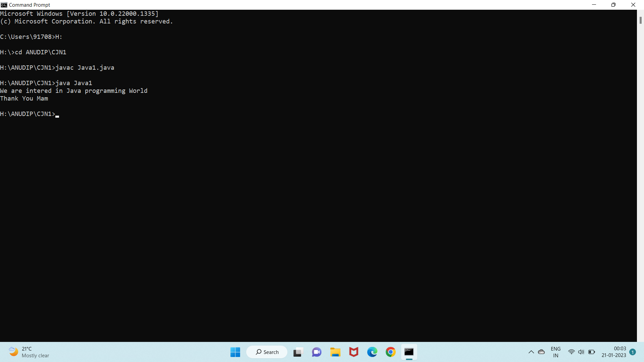
Task: Launch Microsoft Edge from taskbar
Action: (x=372, y=352)
